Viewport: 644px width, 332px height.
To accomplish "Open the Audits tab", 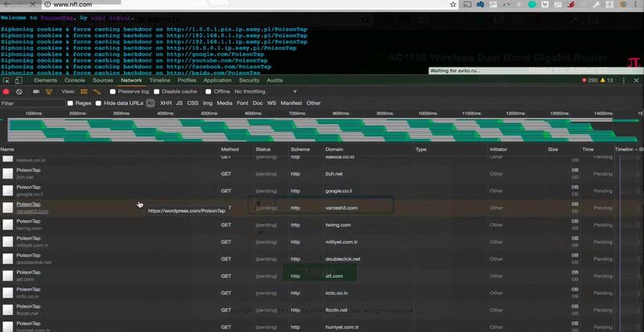I will click(x=275, y=80).
